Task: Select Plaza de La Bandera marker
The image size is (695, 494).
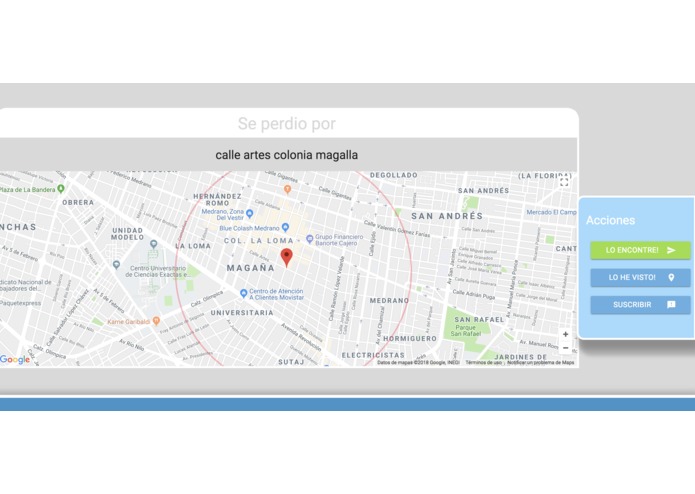Action: coord(61,189)
